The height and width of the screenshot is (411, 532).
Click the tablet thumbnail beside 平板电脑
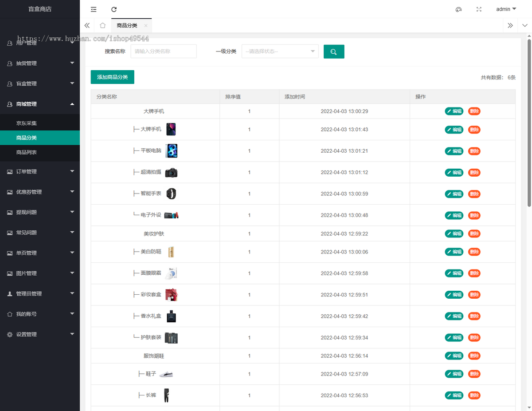click(172, 151)
